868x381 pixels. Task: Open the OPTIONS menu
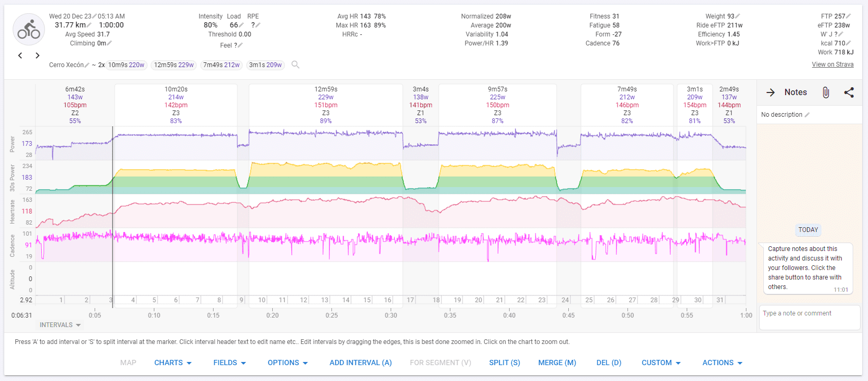tap(288, 363)
